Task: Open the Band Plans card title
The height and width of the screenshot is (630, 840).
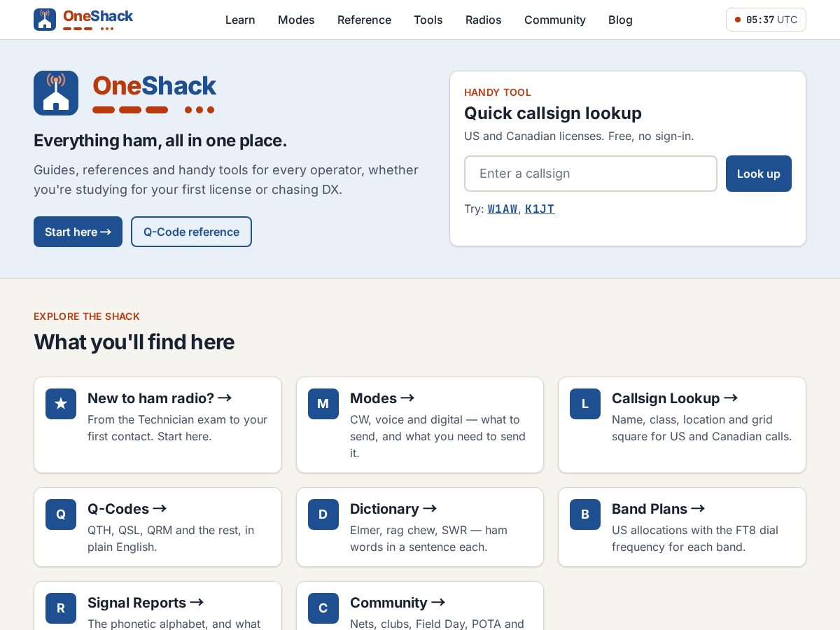Action: (659, 509)
